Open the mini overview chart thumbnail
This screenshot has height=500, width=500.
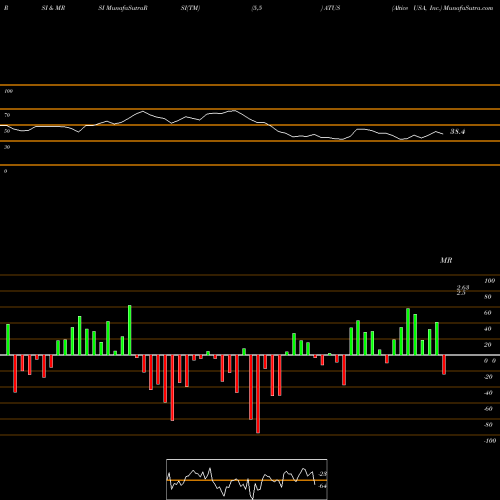247,479
